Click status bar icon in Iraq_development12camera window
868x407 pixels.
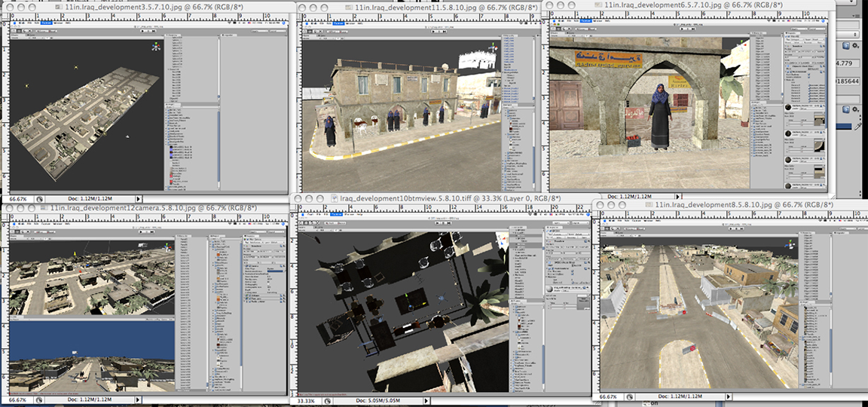(x=39, y=399)
